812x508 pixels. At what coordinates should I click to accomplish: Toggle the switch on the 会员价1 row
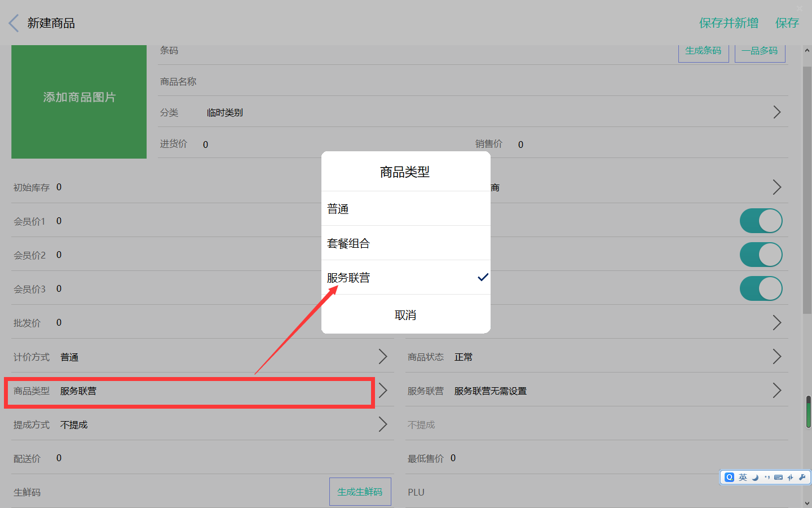(761, 221)
